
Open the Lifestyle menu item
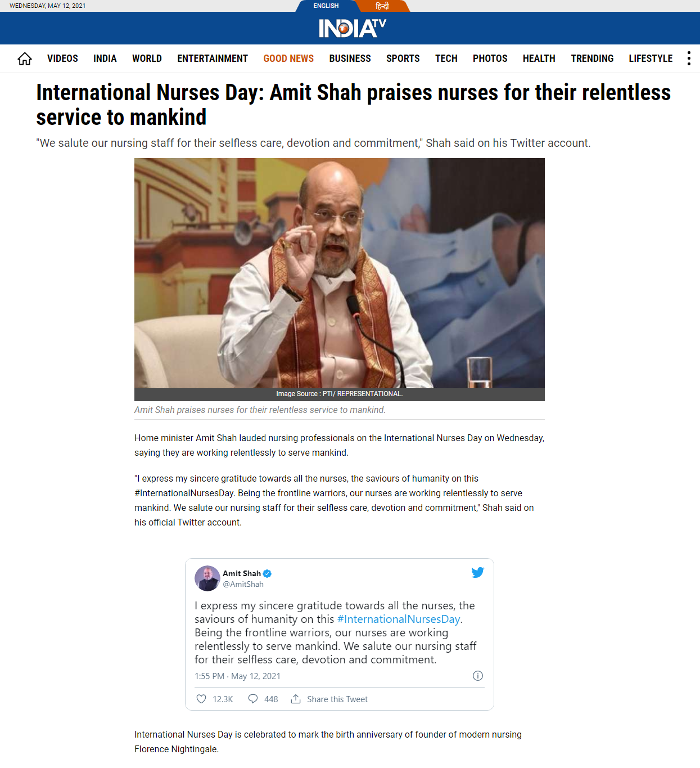(x=651, y=59)
